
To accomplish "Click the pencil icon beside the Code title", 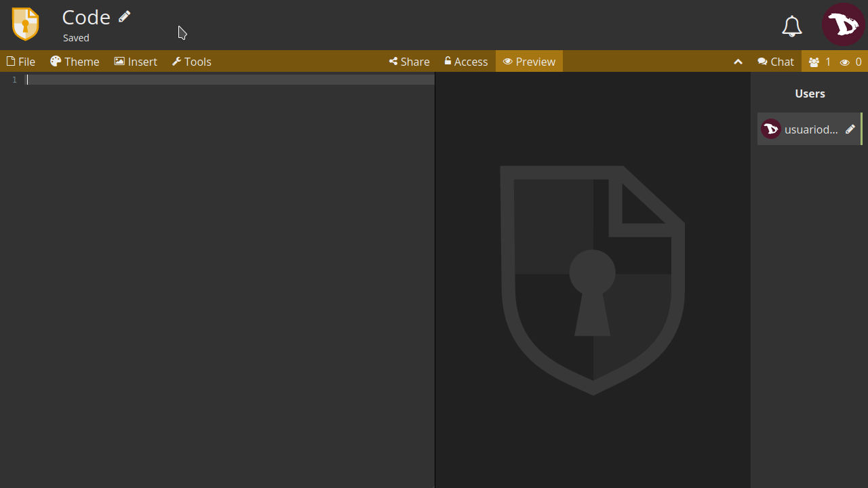I will [x=124, y=17].
